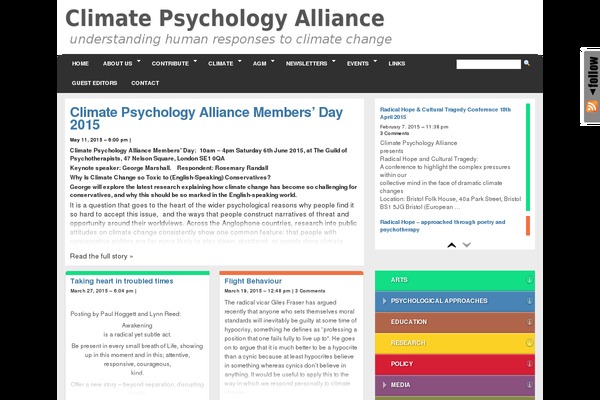600x400 pixels.
Task: Click date March 19, 2015 – 12:48 pm
Action: (257, 291)
